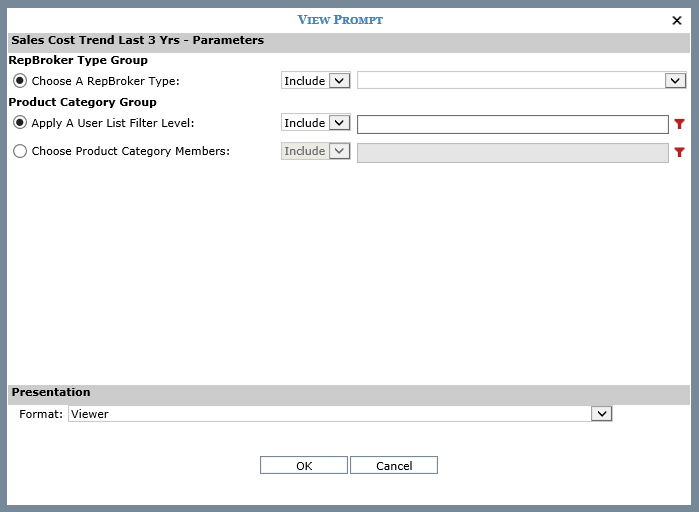Open filter icon for Product Category Members
The height and width of the screenshot is (512, 699).
[x=680, y=152]
